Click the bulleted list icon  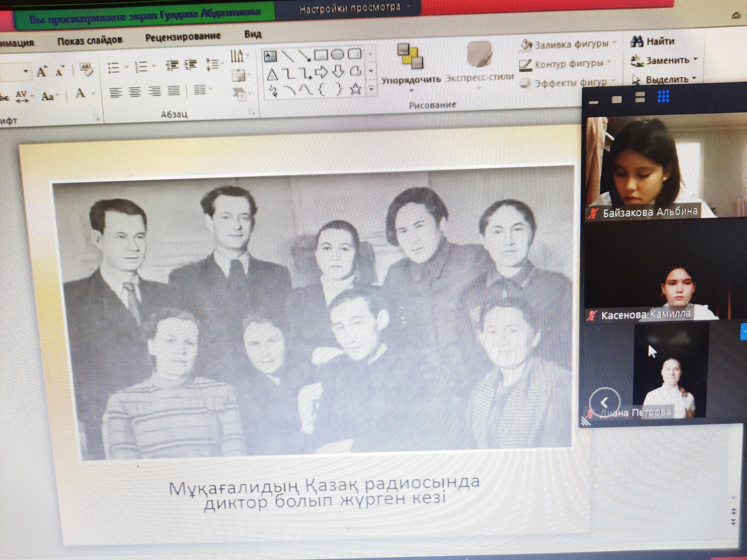click(x=114, y=68)
